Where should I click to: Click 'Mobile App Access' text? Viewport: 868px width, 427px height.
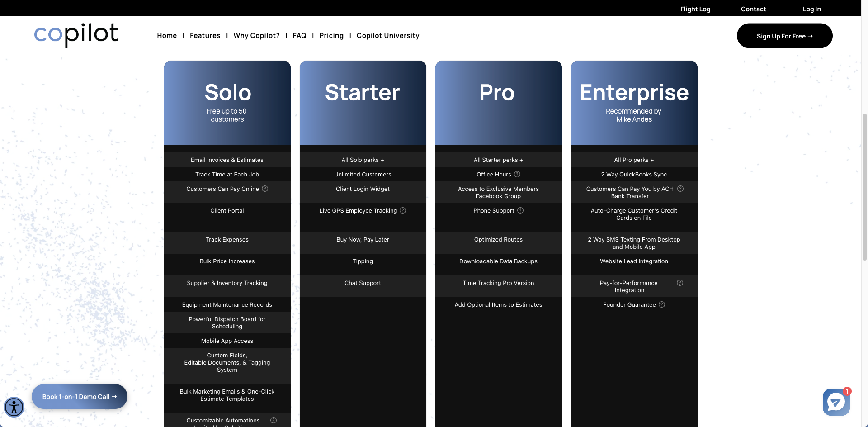point(227,341)
